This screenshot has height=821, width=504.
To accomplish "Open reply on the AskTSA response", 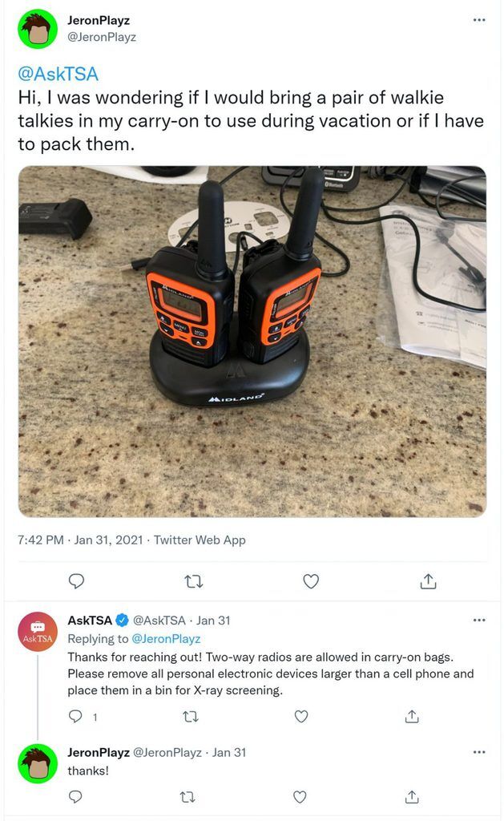I will tap(76, 716).
